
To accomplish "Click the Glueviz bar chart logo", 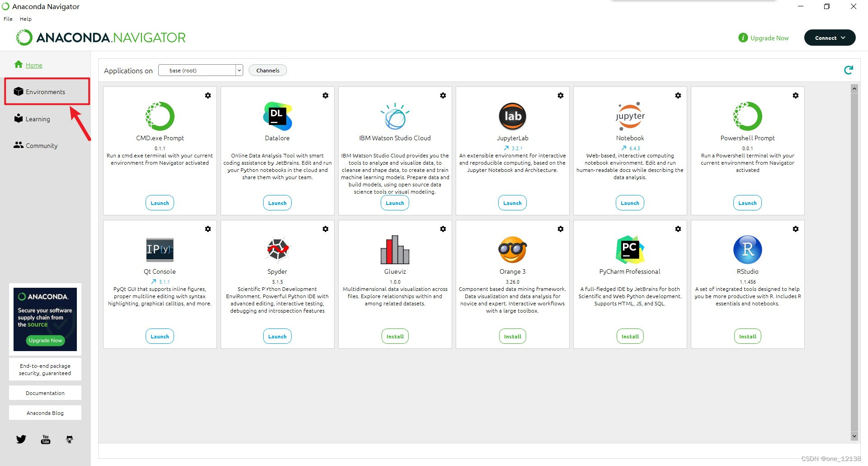I will [x=395, y=249].
